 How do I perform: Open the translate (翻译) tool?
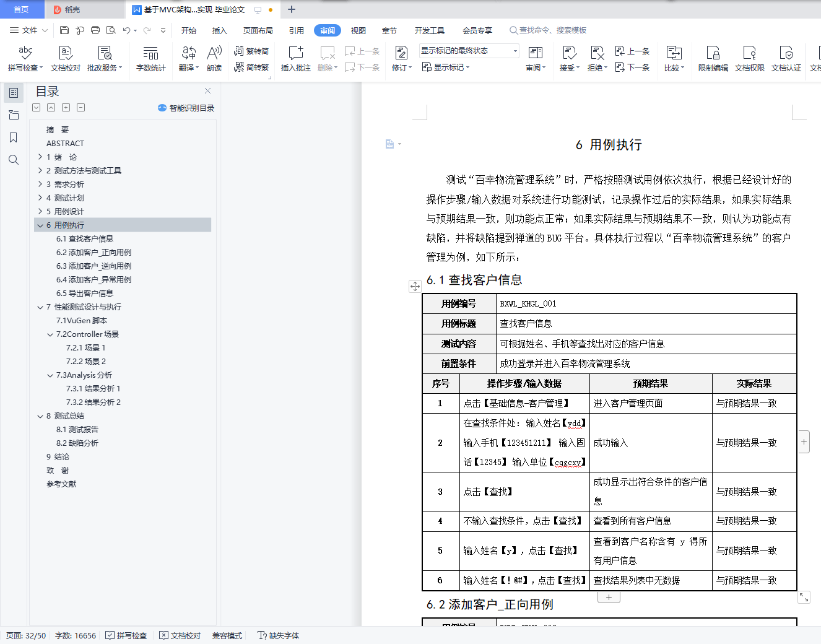click(189, 59)
